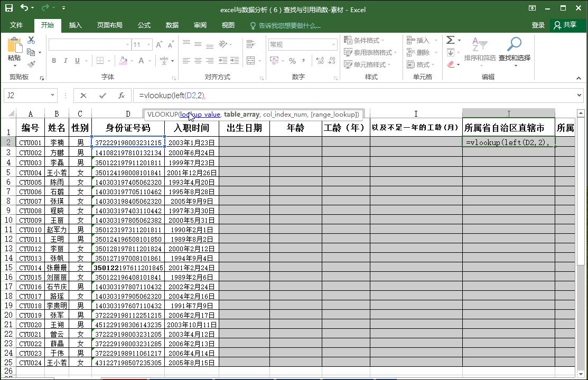
Task: Save the workbook with the floppy icon
Action: click(x=8, y=8)
